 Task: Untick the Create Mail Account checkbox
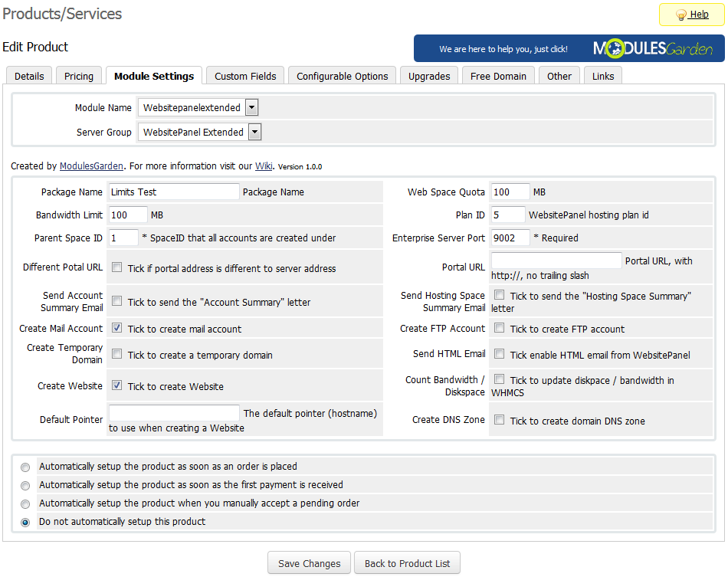117,328
